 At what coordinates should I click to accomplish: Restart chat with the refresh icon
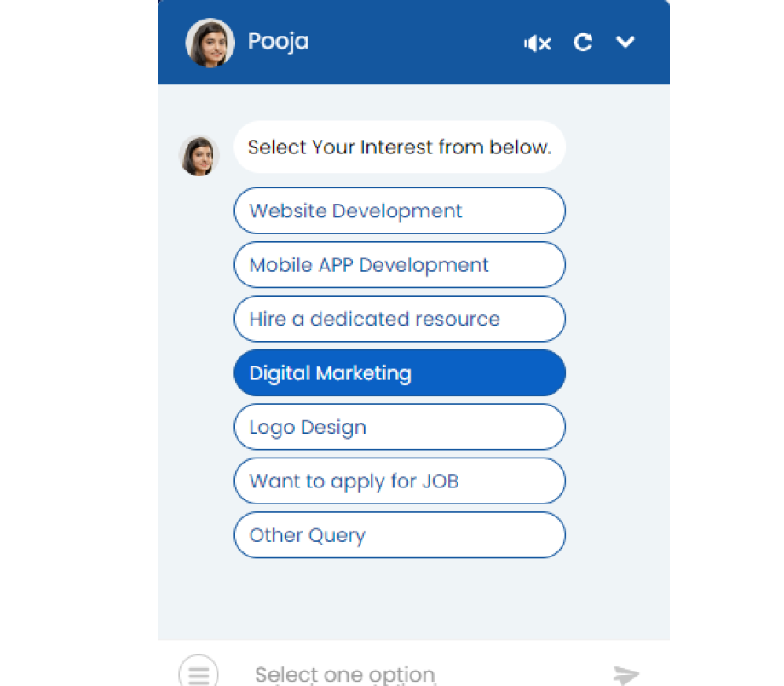click(583, 43)
